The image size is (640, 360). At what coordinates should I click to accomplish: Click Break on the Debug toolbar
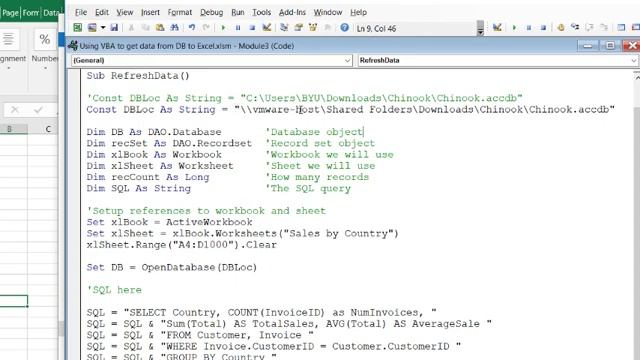point(529,28)
